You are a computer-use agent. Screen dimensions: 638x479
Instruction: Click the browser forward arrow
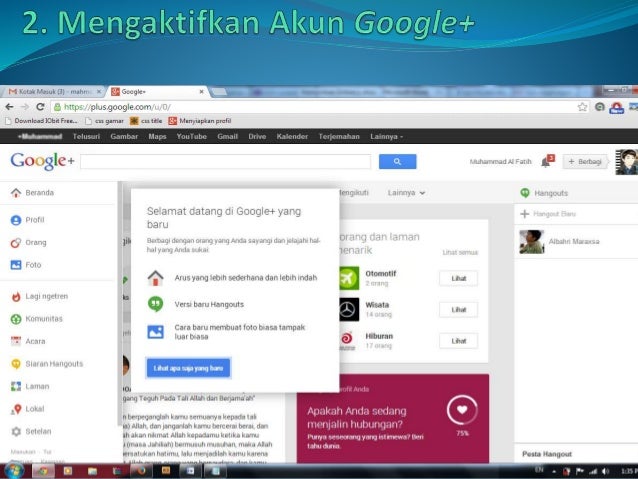25,107
